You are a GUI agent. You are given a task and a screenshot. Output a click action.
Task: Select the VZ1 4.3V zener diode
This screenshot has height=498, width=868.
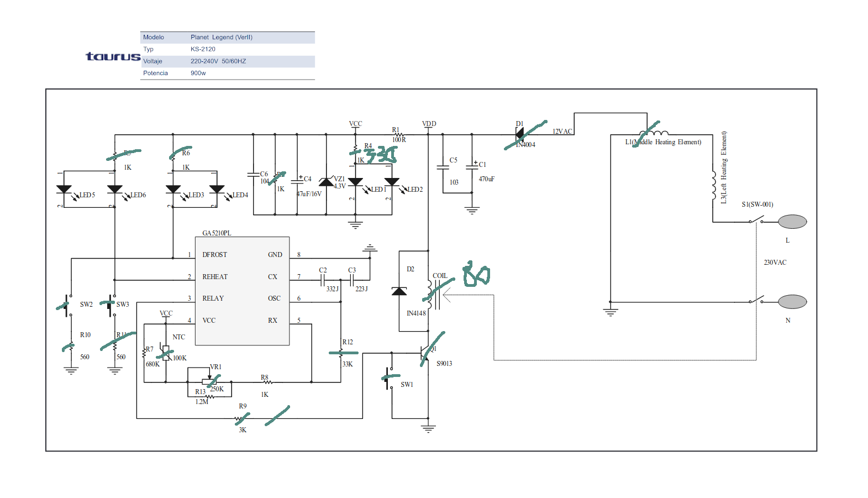(x=327, y=182)
